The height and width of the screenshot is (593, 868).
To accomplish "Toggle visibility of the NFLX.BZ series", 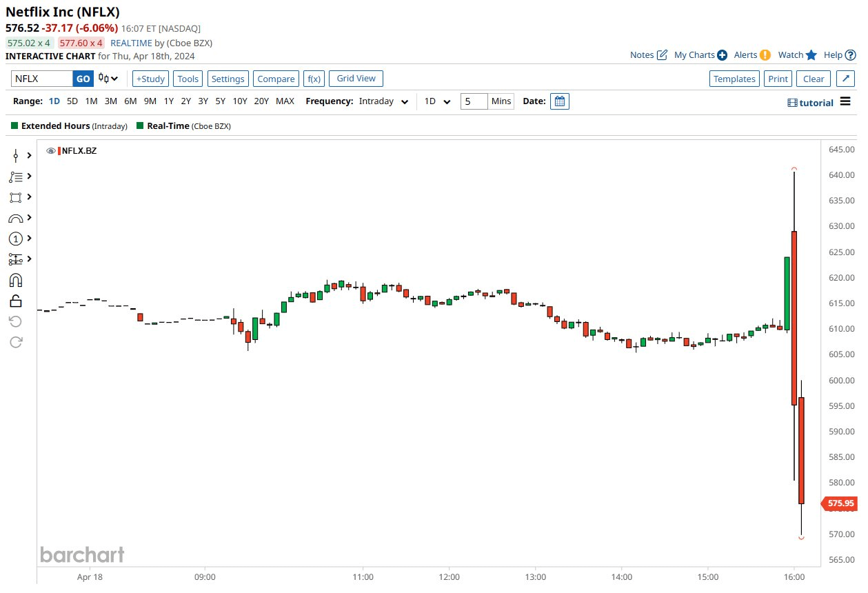I will 50,151.
